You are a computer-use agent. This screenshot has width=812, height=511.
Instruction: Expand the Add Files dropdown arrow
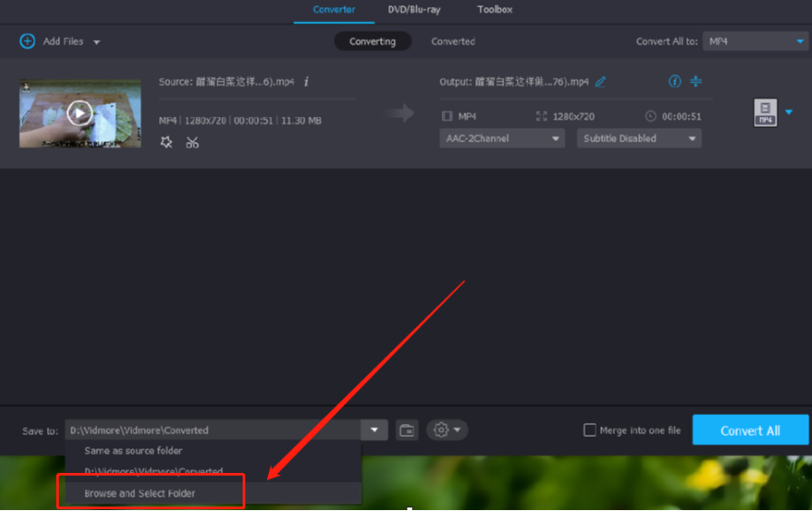(97, 43)
